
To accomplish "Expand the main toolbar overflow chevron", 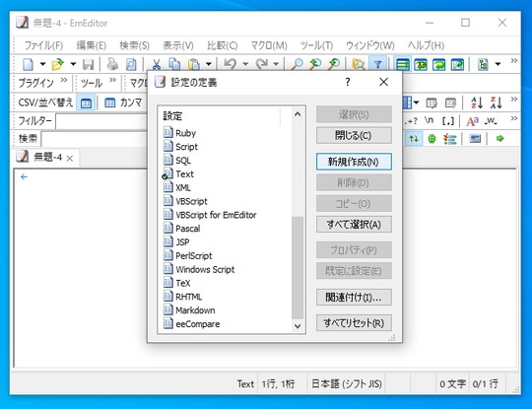I will [x=514, y=61].
